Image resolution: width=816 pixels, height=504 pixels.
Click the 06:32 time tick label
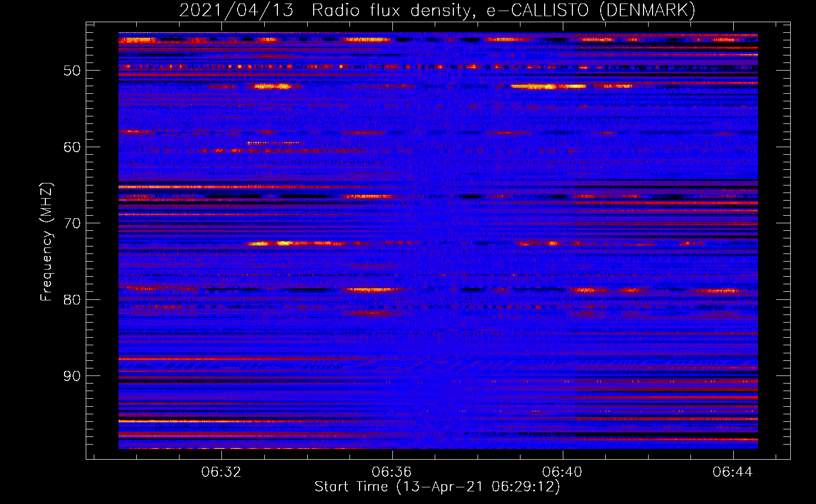[221, 472]
